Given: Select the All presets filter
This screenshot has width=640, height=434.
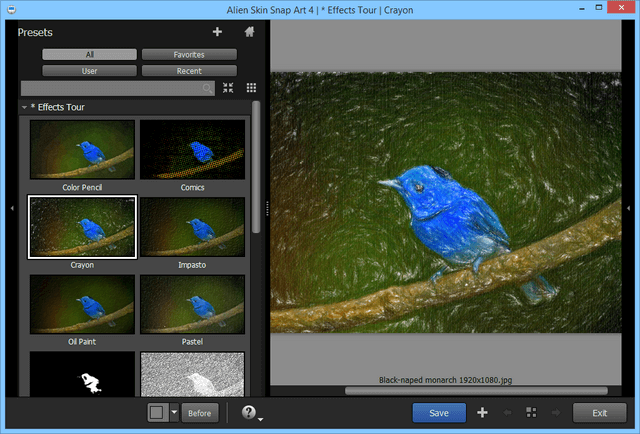Looking at the screenshot, I should [89, 54].
